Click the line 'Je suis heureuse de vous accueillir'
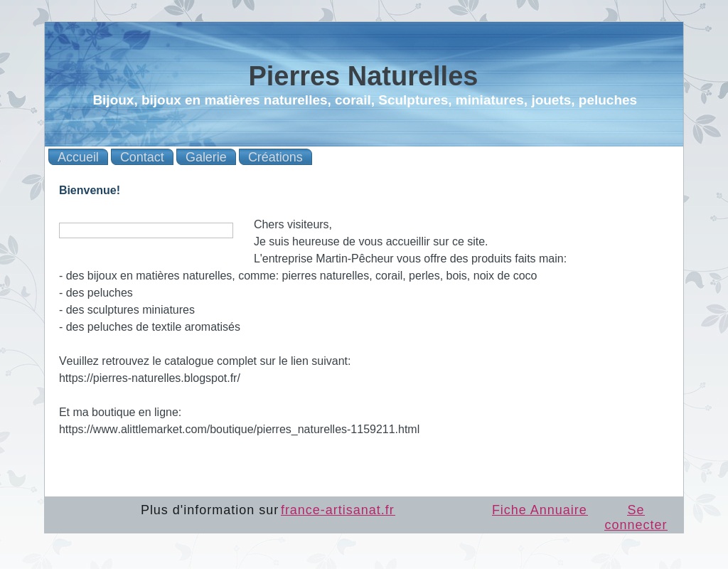 (370, 242)
